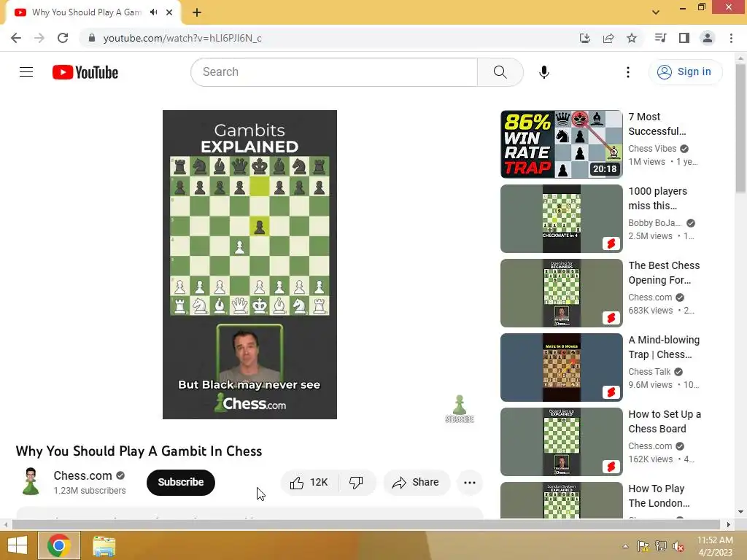Open the Chess.com channel name link

83,475
